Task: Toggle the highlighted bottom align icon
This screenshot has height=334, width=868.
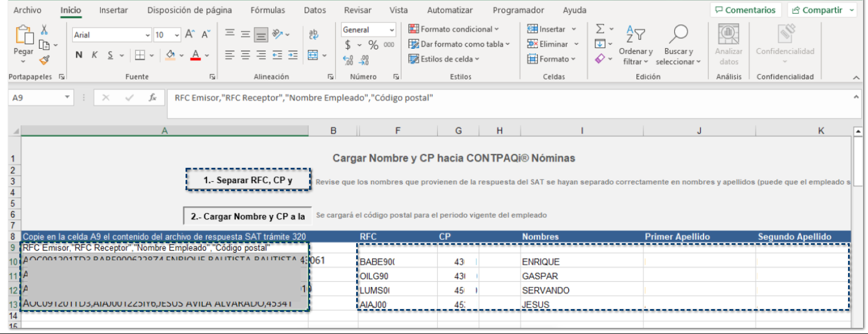Action: (261, 35)
